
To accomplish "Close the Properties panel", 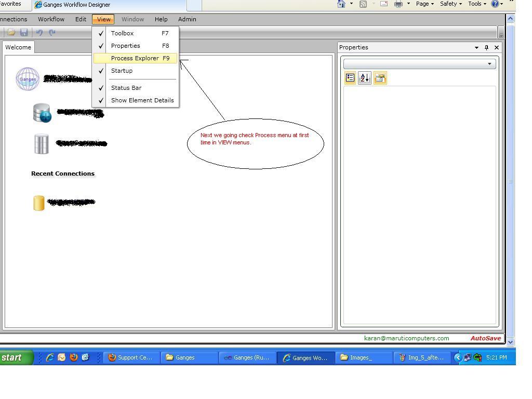I will 497,47.
